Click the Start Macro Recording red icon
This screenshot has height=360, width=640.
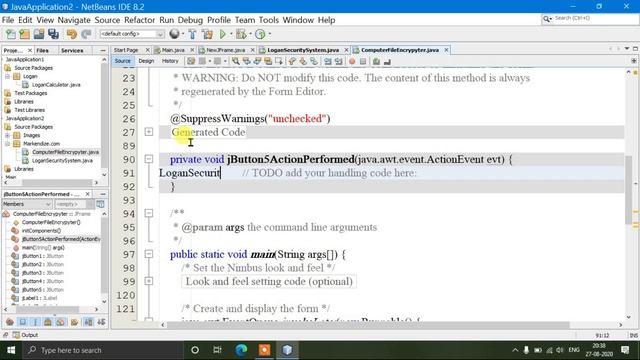[x=352, y=62]
